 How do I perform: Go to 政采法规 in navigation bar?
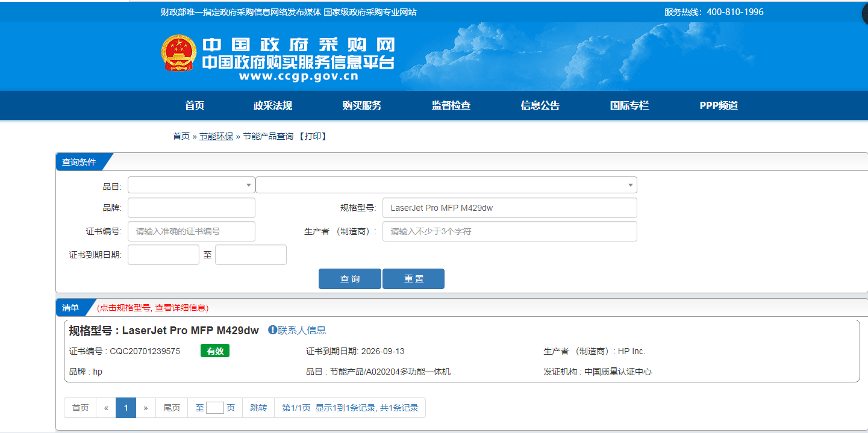point(272,106)
